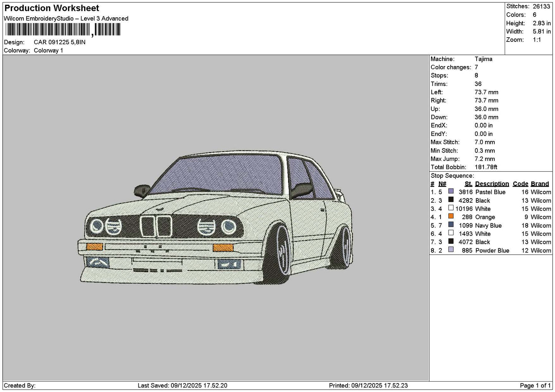Click Wilcom brand in the Orange row

(x=541, y=217)
